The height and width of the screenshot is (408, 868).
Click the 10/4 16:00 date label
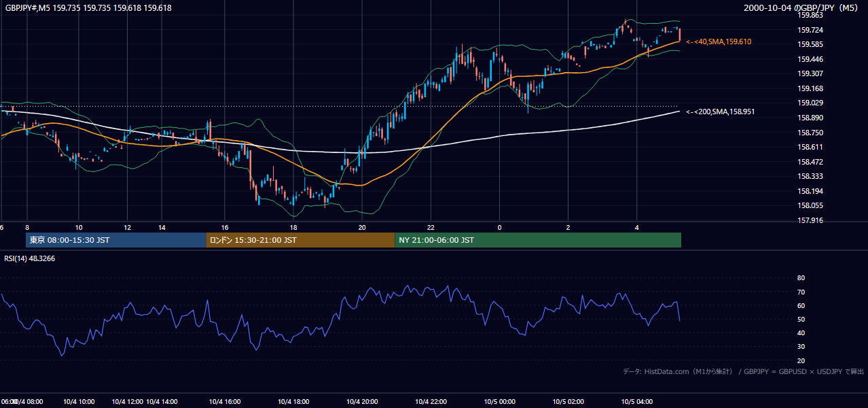225,402
